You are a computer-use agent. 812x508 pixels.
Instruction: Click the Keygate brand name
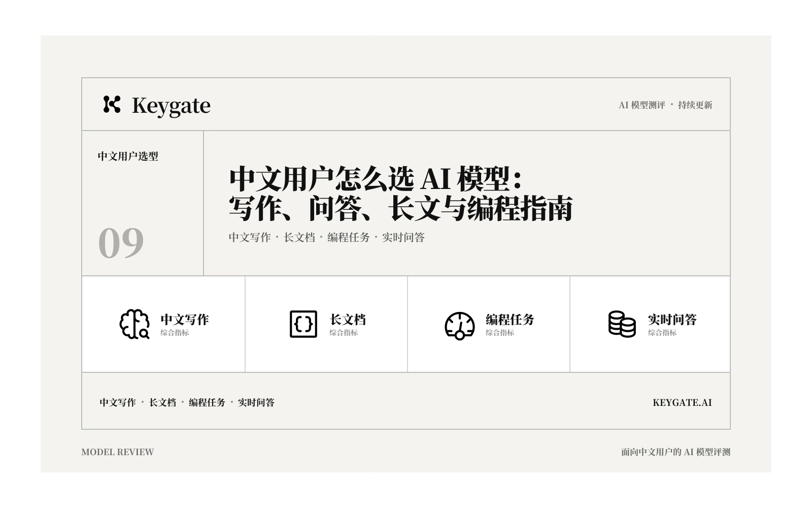pyautogui.click(x=171, y=106)
